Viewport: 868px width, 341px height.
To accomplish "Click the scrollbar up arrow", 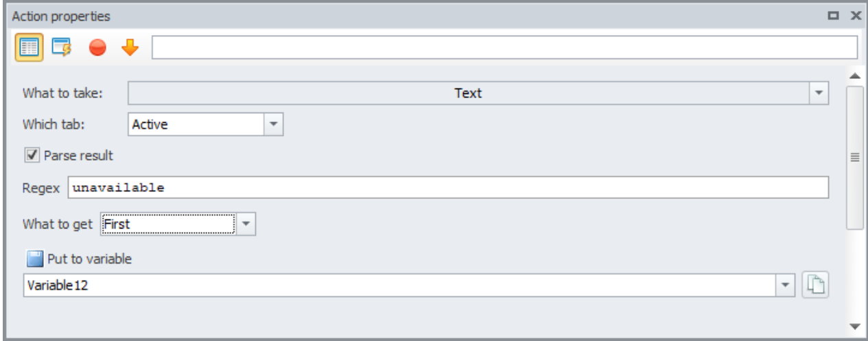I will click(x=855, y=75).
